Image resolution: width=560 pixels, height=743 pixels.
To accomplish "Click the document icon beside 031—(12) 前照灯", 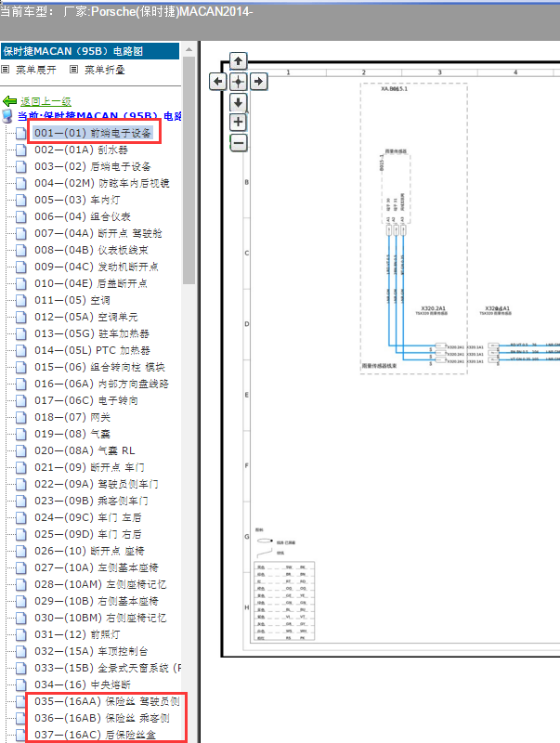I will (x=20, y=634).
